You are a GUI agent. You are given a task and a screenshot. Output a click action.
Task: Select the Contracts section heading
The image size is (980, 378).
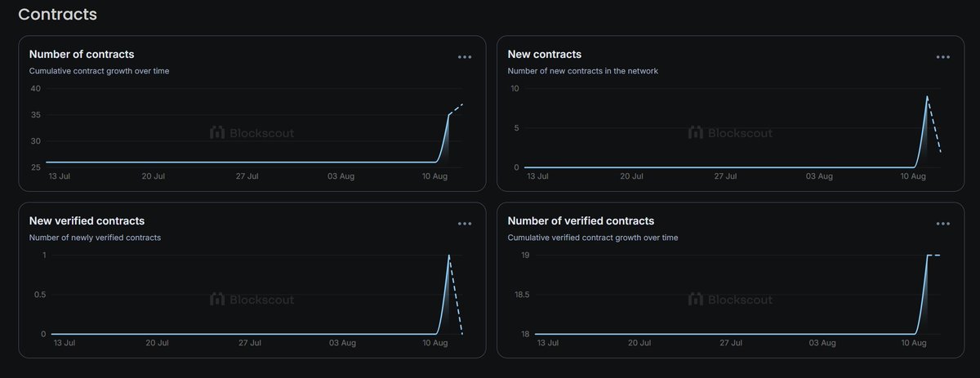coord(57,14)
